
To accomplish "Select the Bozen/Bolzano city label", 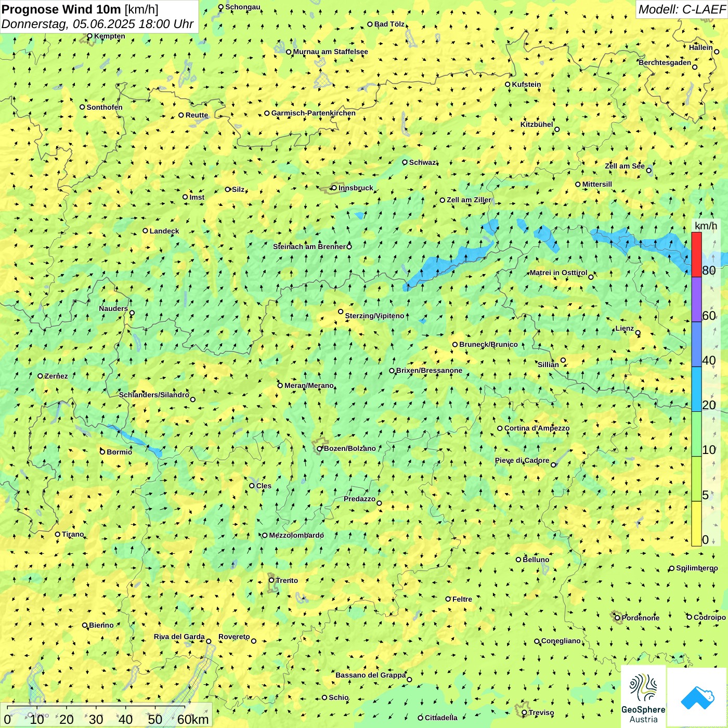I will (x=350, y=448).
